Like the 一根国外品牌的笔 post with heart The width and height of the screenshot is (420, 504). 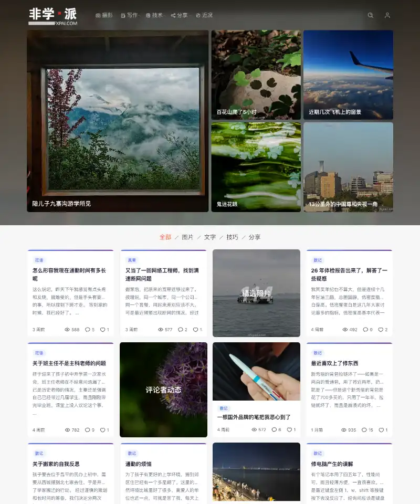coord(289,429)
